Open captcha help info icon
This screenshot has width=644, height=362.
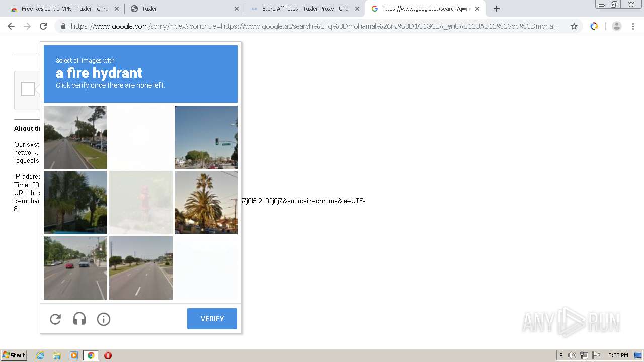tap(104, 319)
